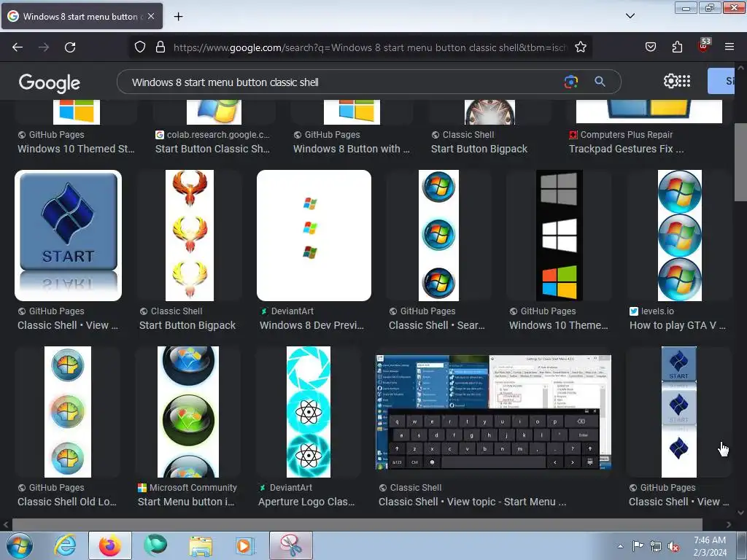Reload the page with the refresh icon
The width and height of the screenshot is (747, 560).
70,47
